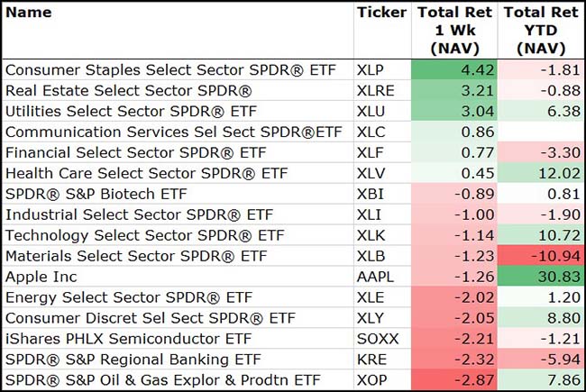Select the XOP ticker cell

coord(372,379)
